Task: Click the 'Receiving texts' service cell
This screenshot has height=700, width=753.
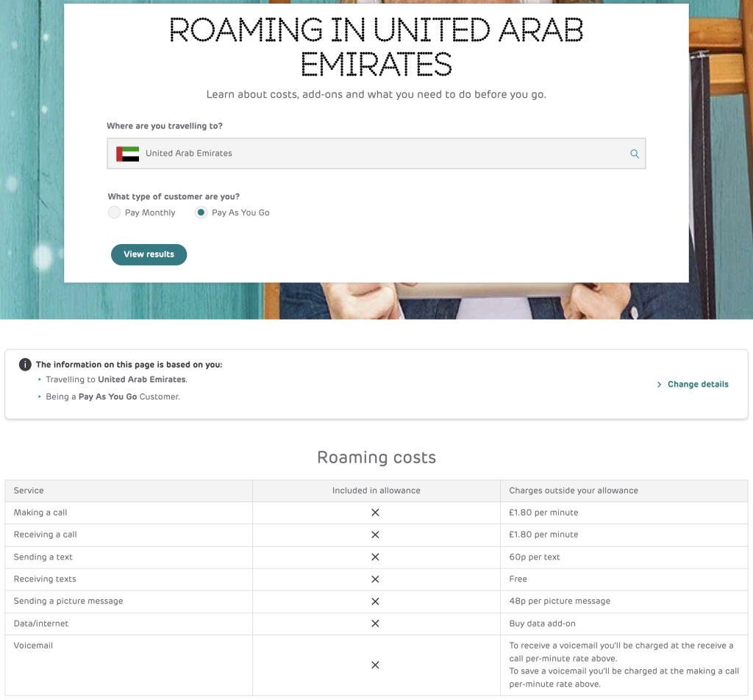Action: [129, 579]
